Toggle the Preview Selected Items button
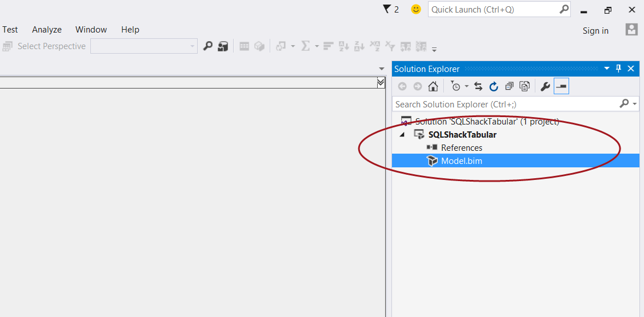This screenshot has width=644, height=317. (x=561, y=86)
